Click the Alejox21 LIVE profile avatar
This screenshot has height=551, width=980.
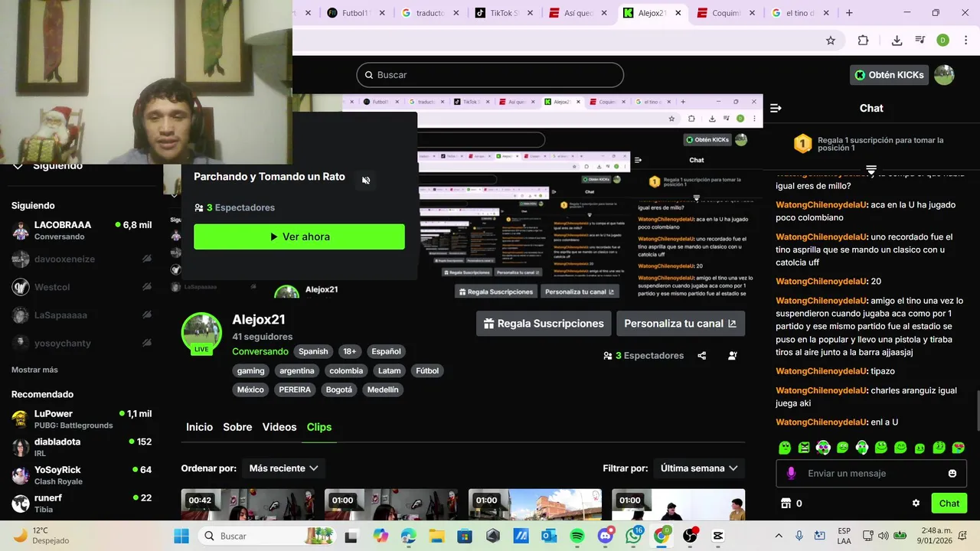[201, 334]
